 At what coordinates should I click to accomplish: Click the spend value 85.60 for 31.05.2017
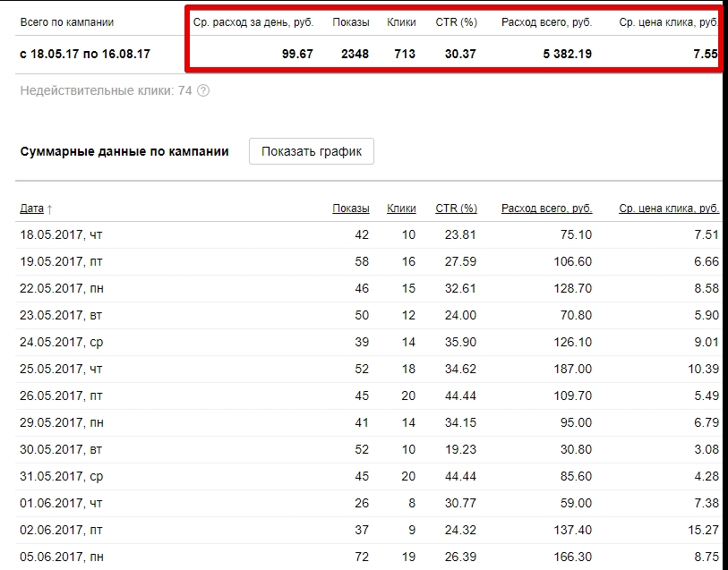(x=576, y=477)
